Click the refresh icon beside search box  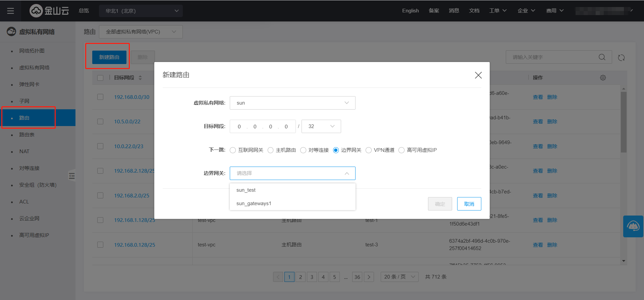pos(621,58)
